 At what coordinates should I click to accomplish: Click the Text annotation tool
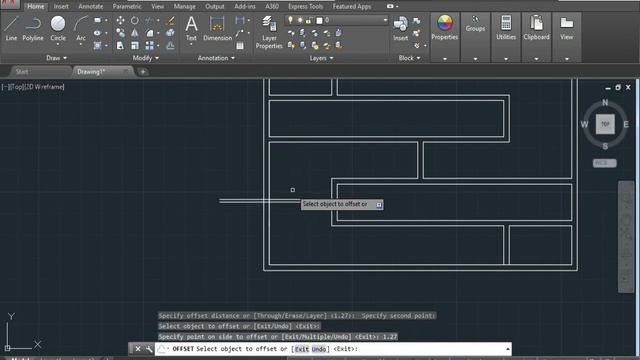191,28
